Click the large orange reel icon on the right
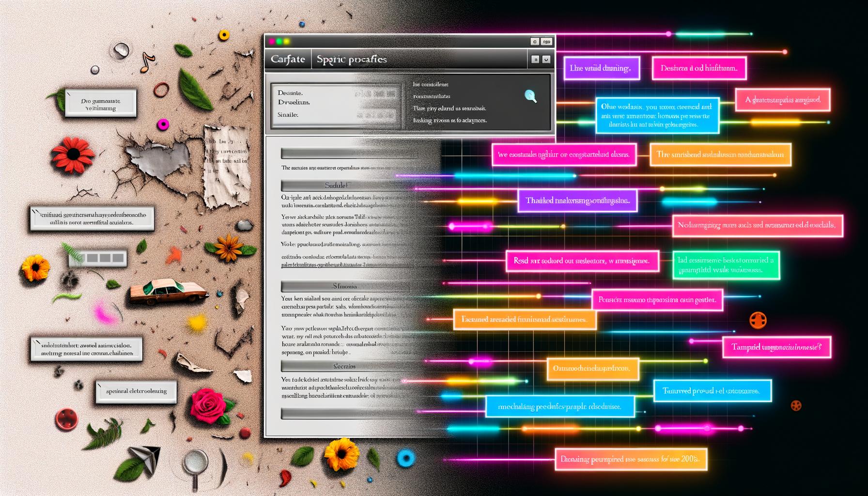Viewport: 868px width, 496px height. click(758, 320)
